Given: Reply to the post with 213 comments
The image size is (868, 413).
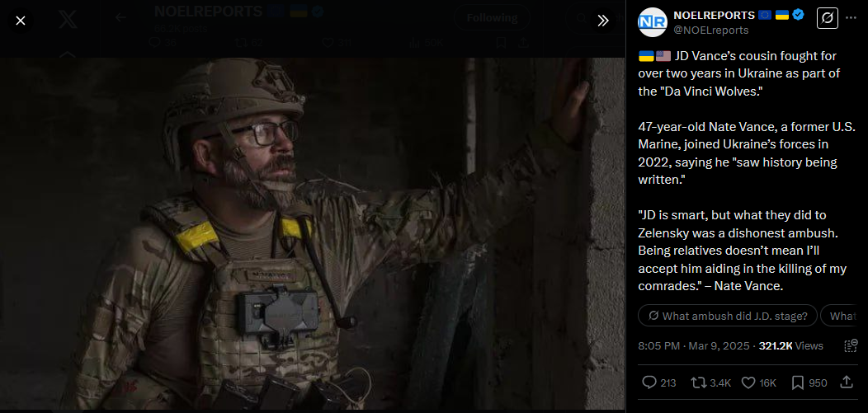Looking at the screenshot, I should coord(658,382).
